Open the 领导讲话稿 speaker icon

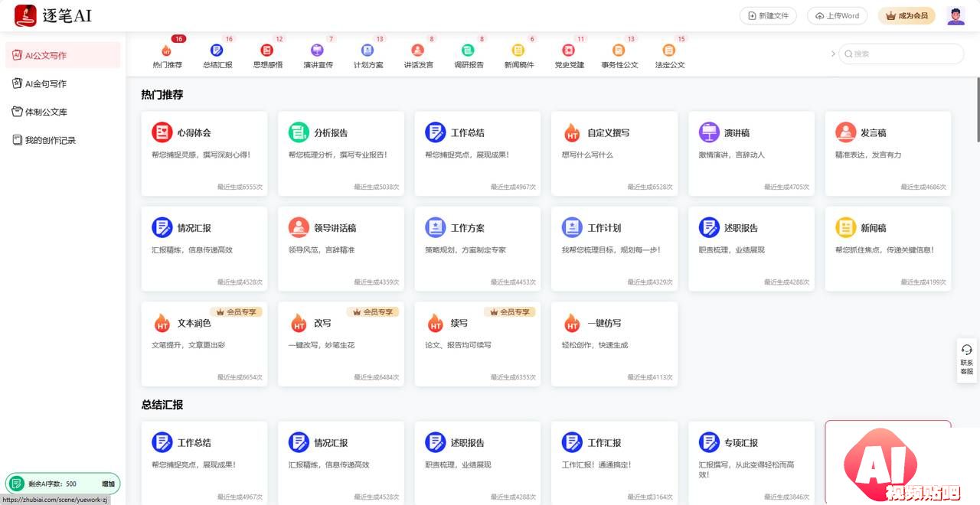299,227
